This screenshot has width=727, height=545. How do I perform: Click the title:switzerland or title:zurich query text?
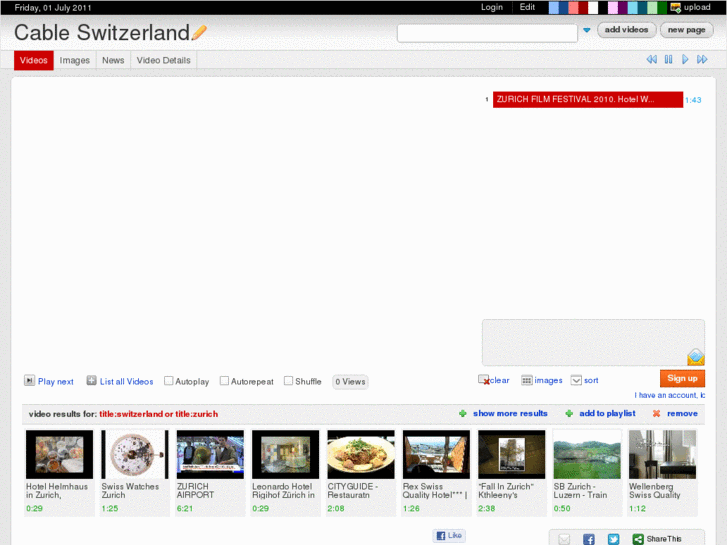(159, 414)
